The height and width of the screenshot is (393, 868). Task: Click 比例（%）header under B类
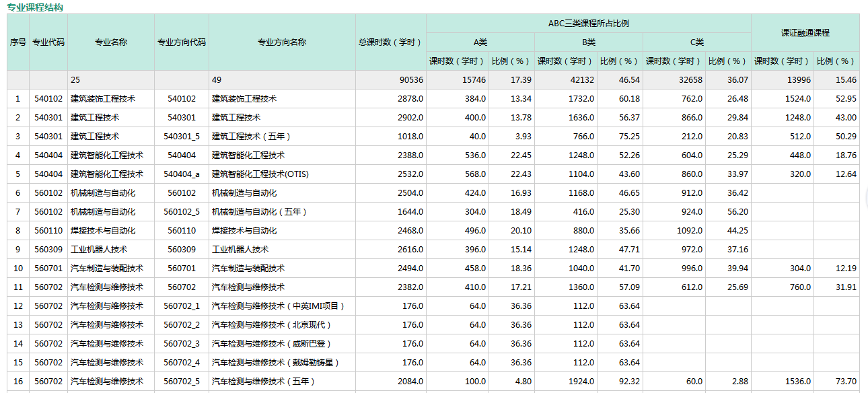[620, 61]
